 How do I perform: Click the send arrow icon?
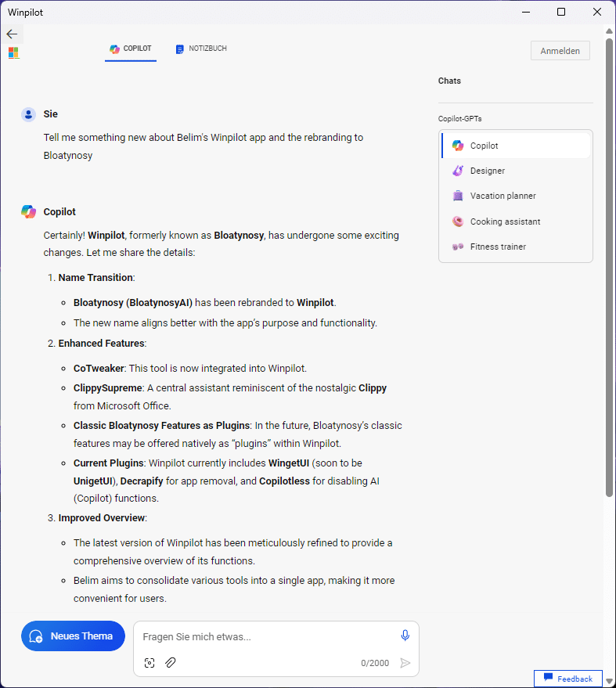coord(405,663)
